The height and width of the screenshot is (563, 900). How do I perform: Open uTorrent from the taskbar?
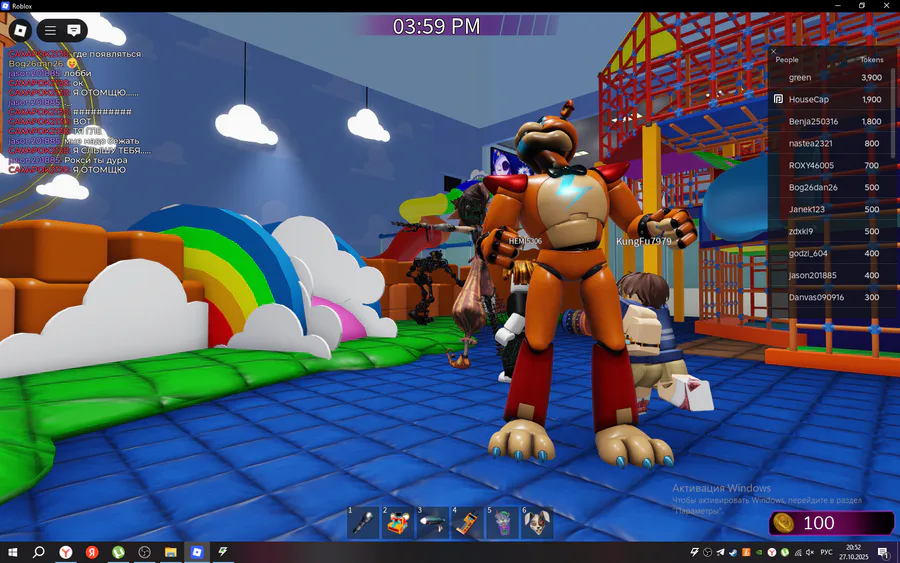tap(118, 552)
